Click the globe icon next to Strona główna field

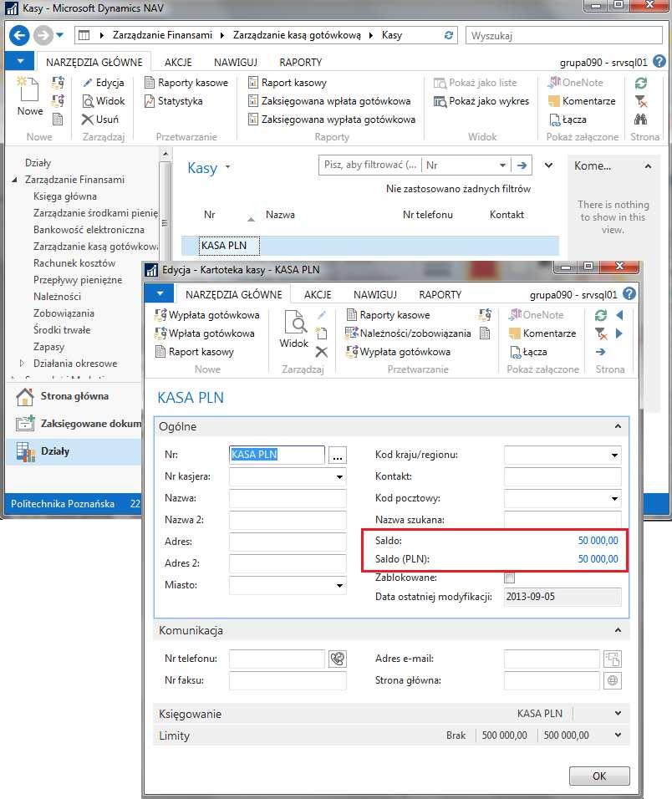click(613, 680)
